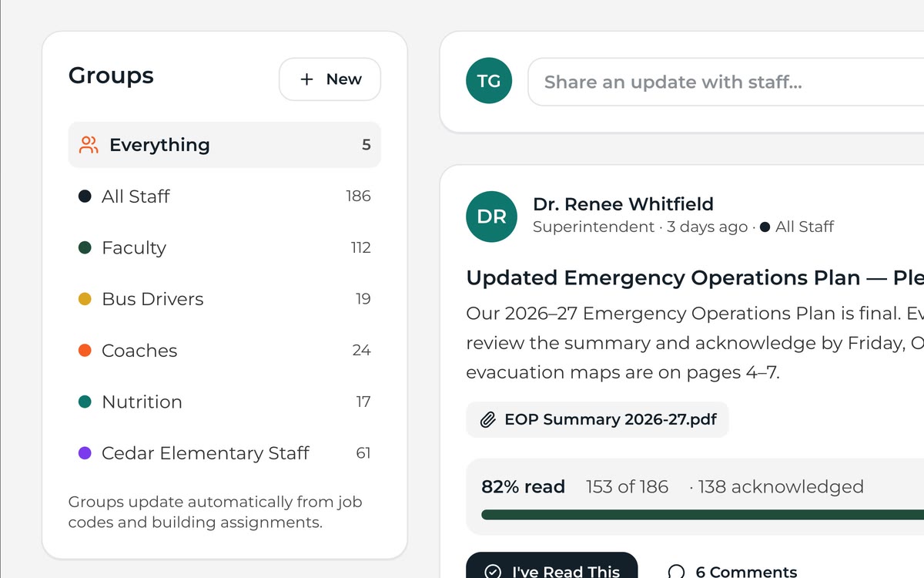Viewport: 924px width, 578px height.
Task: Click the green read progress bar
Action: pyautogui.click(x=702, y=514)
